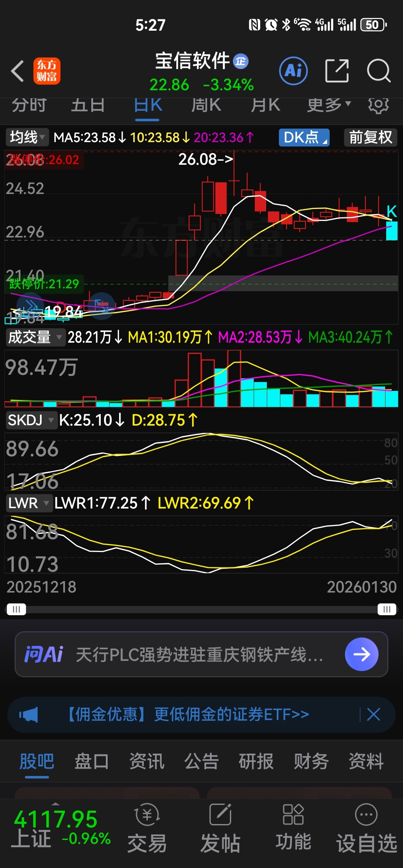Screen dimensions: 403x868
Task: Tap the start date 20251218
Action: coord(41,587)
